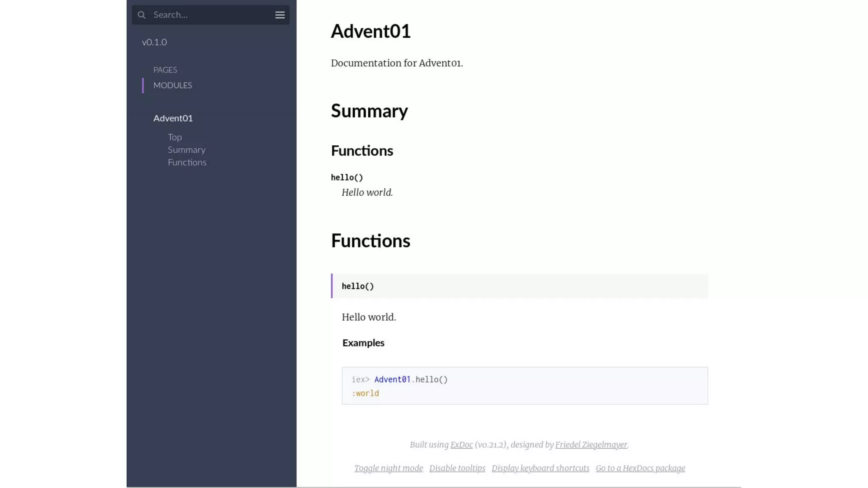Toggle sidebar with hamburger menu icon
Viewport: 868px width, 488px height.
click(280, 15)
